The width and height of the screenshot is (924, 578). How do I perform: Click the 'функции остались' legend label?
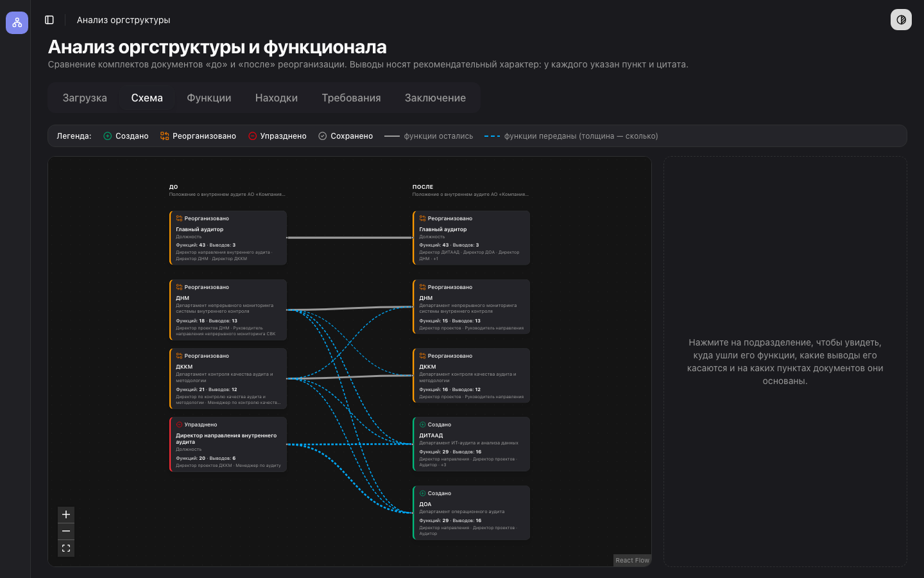pyautogui.click(x=438, y=136)
